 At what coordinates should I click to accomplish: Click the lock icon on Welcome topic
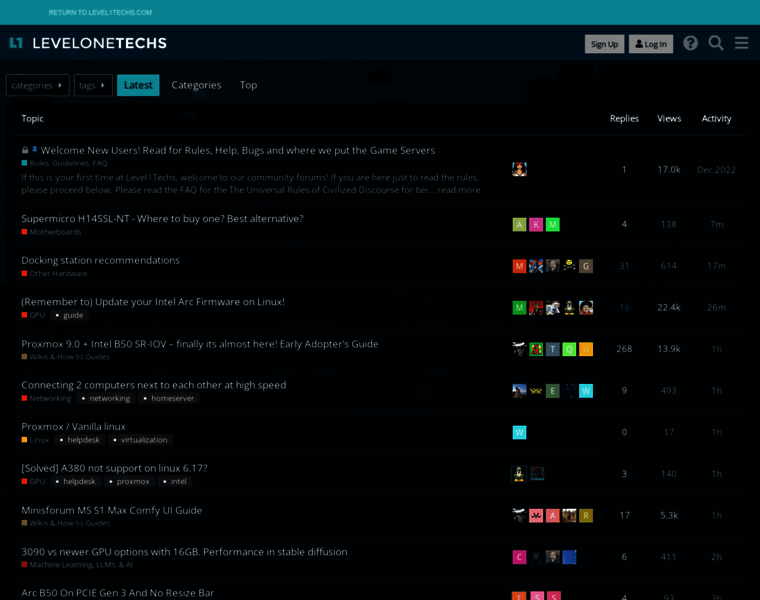click(x=25, y=150)
